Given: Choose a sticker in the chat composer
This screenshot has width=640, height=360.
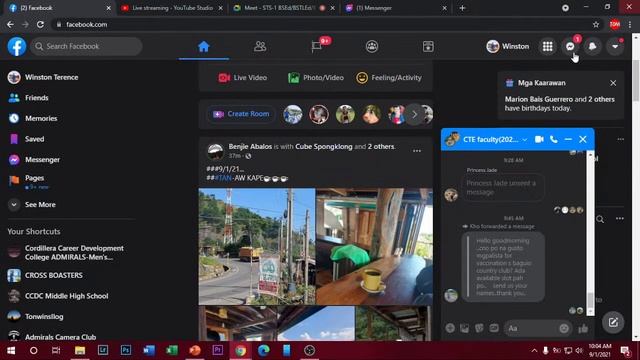Looking at the screenshot, I should [479, 328].
